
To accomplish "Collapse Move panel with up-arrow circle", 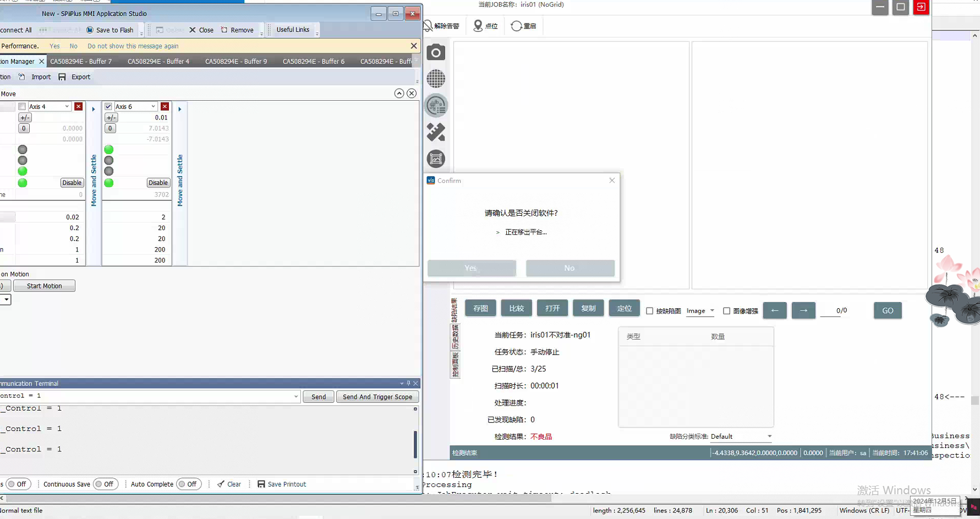I will coord(399,94).
